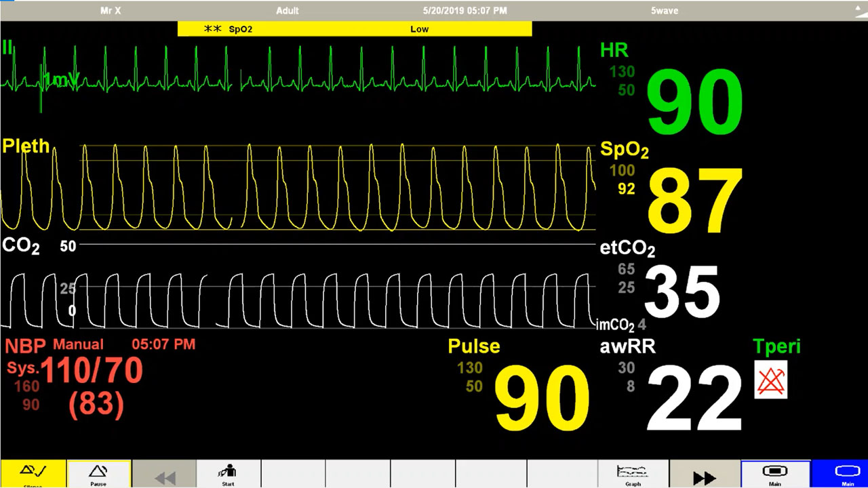This screenshot has width=868, height=488.
Task: Open the etCO2 numeric value 35
Action: 682,293
